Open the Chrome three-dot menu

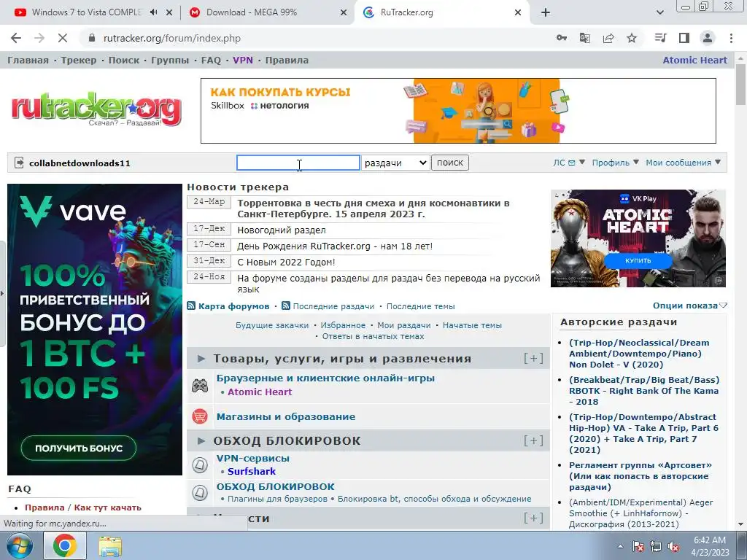(x=731, y=38)
